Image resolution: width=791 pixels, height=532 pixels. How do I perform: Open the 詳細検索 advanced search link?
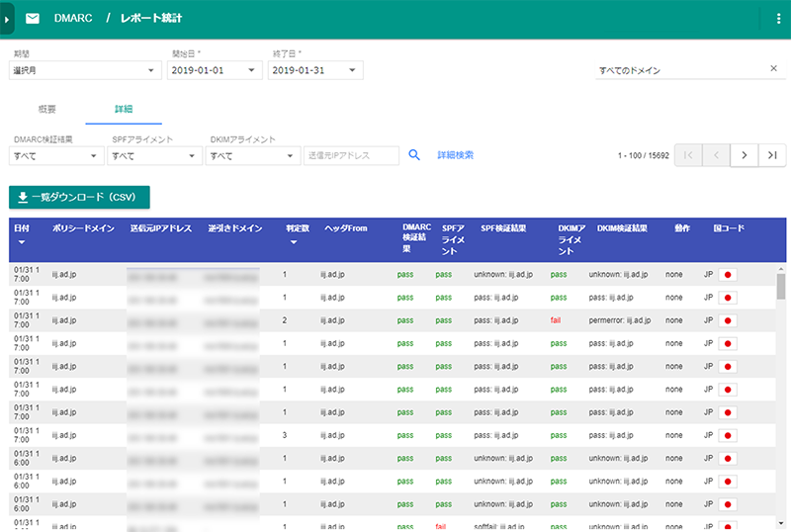tap(456, 155)
